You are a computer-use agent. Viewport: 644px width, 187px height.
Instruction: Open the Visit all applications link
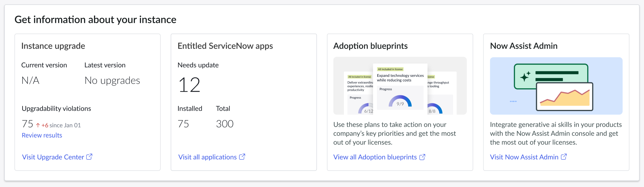(207, 157)
